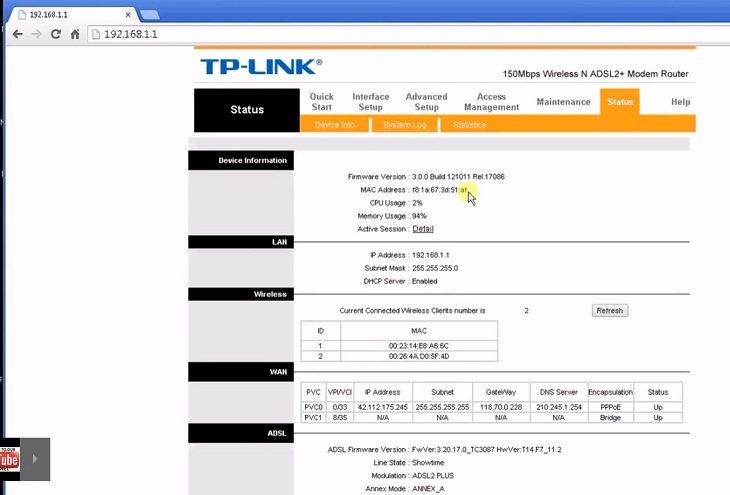
Task: Click the YouTube logo overlay
Action: 9,460
